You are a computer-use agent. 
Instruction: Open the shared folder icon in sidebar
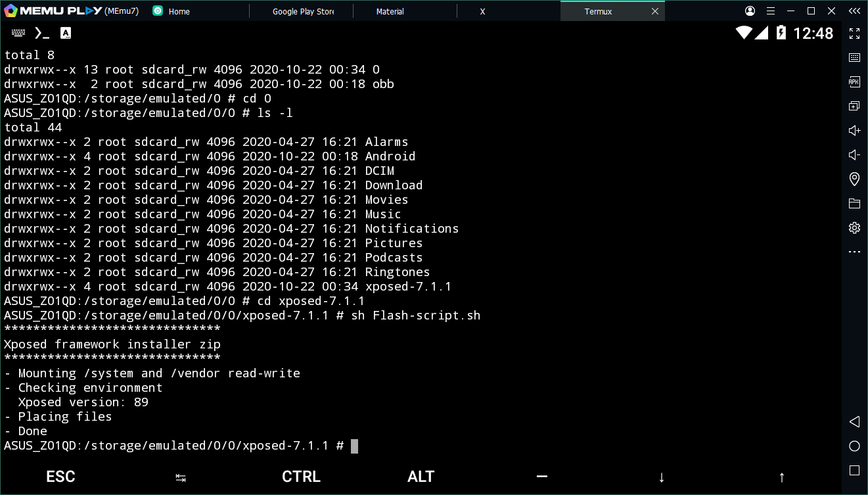(854, 203)
